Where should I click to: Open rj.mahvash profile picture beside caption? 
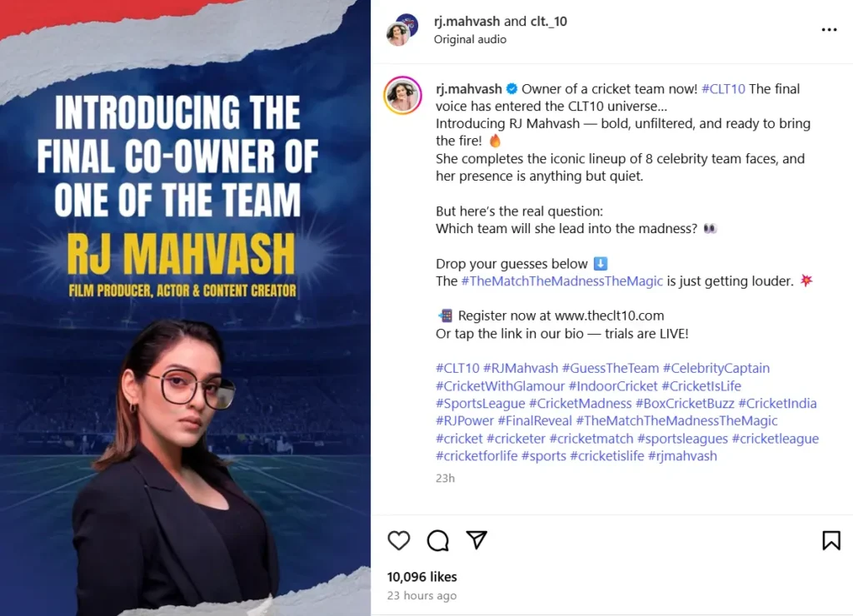pos(403,95)
